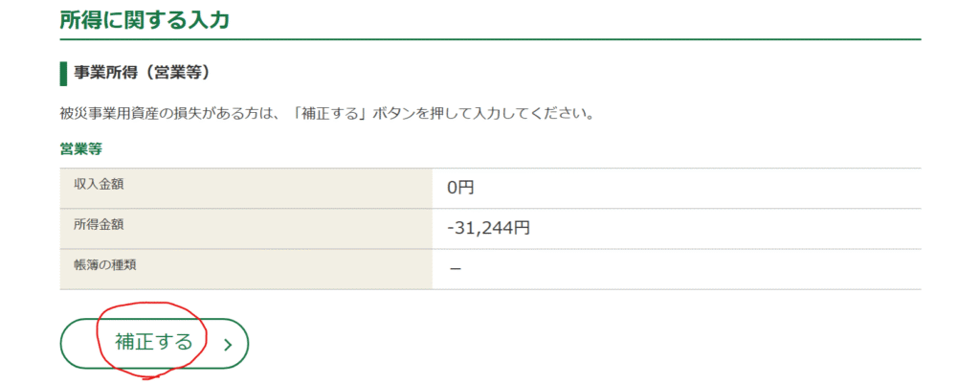The height and width of the screenshot is (384, 980).
Task: Click the 円 character after the 0 value
Action: point(466,189)
